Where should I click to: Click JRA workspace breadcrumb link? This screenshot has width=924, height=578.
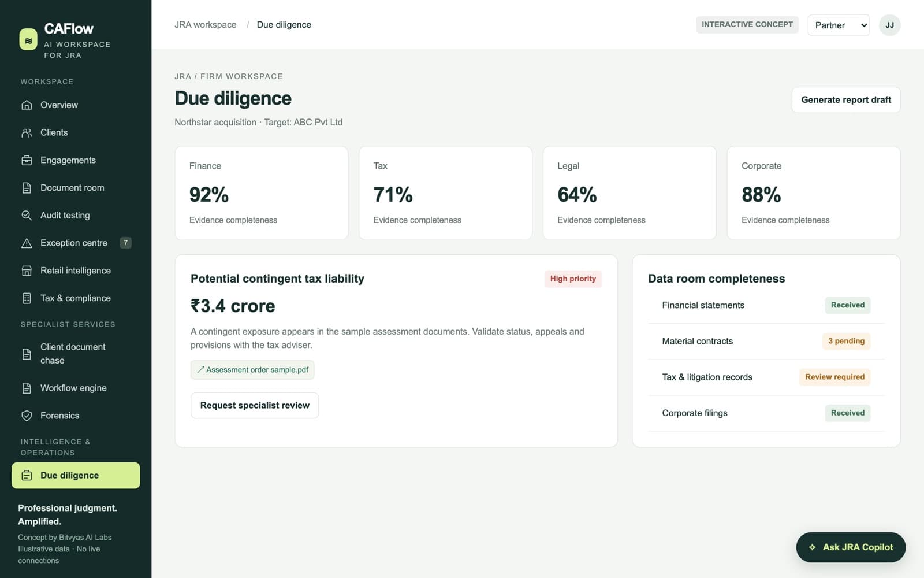tap(206, 25)
